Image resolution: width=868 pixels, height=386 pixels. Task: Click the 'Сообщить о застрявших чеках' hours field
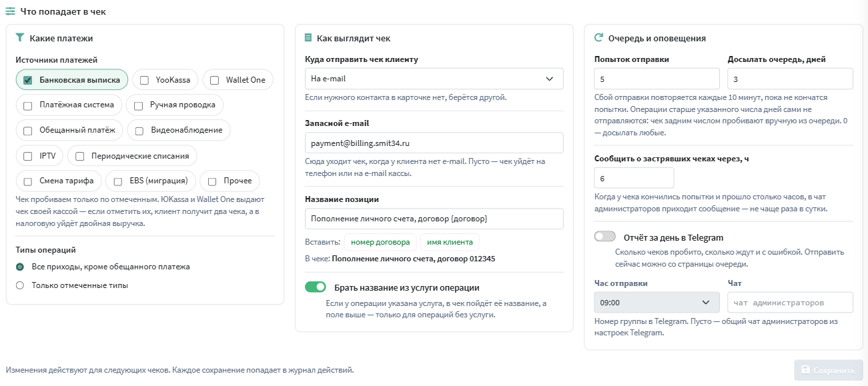pos(634,178)
